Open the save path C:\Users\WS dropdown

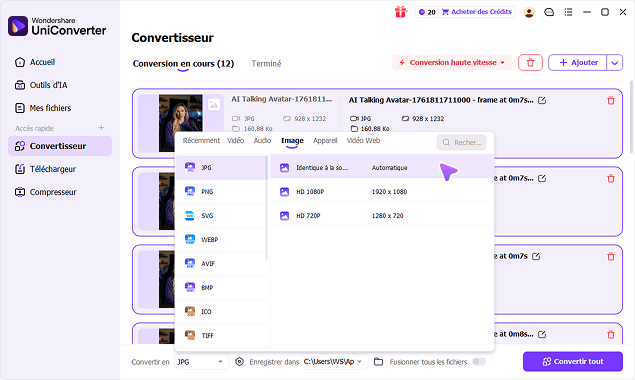(335, 362)
